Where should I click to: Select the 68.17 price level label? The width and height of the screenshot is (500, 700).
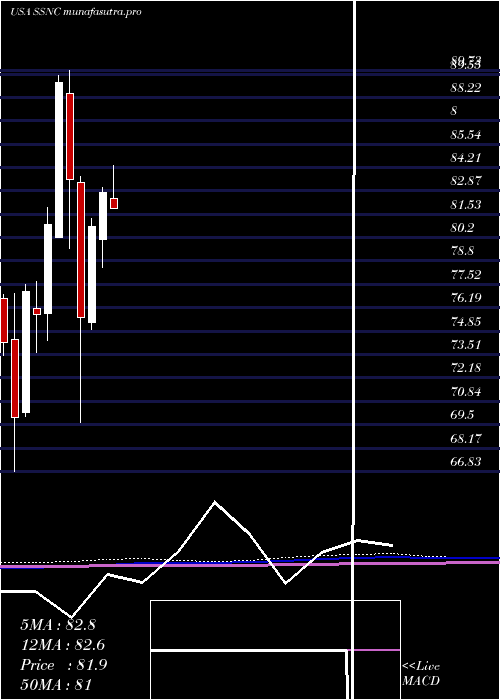[466, 439]
